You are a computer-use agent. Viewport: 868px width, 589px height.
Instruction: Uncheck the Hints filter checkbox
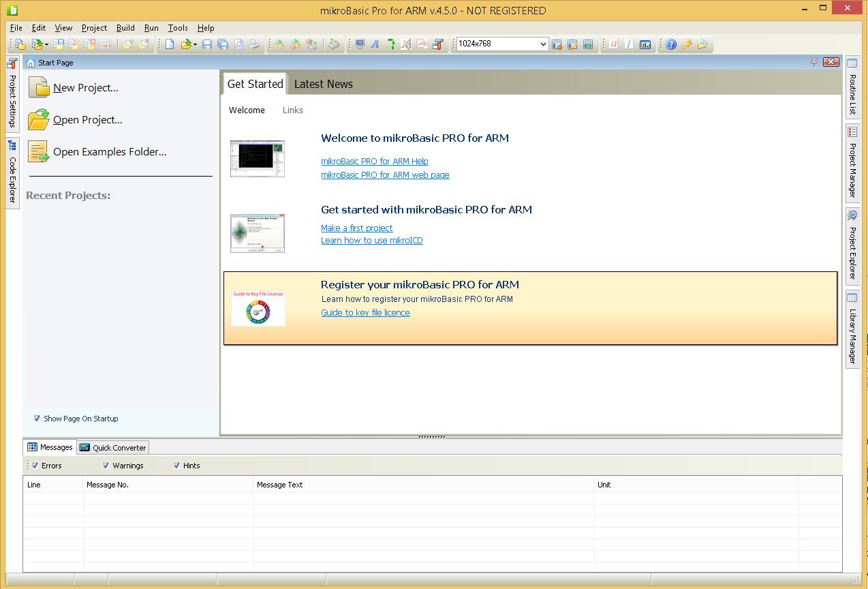pyautogui.click(x=176, y=466)
